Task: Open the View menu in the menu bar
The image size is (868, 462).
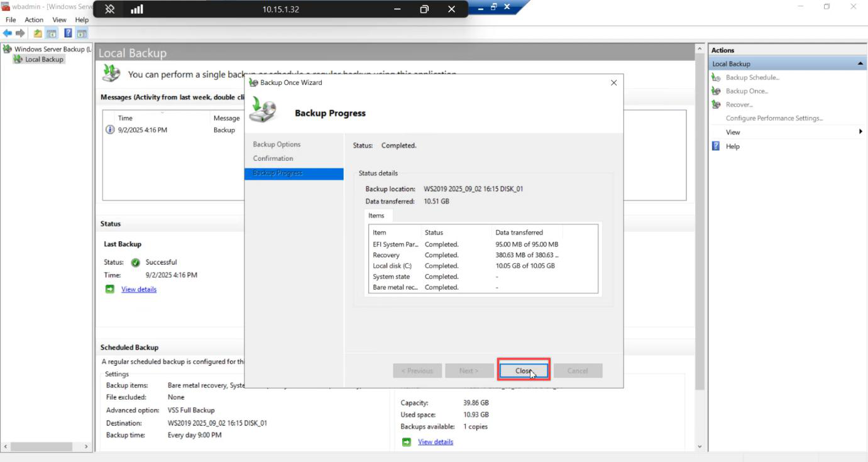Action: click(x=59, y=20)
